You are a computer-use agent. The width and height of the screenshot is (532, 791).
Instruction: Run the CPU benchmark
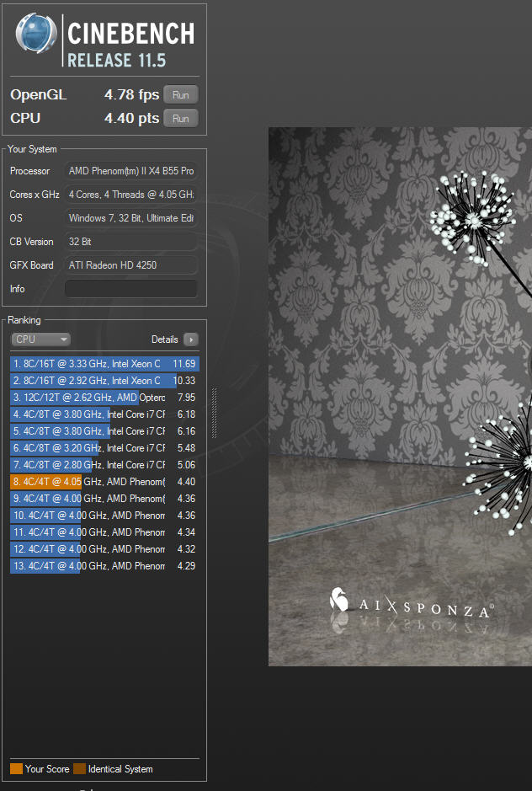pos(180,119)
